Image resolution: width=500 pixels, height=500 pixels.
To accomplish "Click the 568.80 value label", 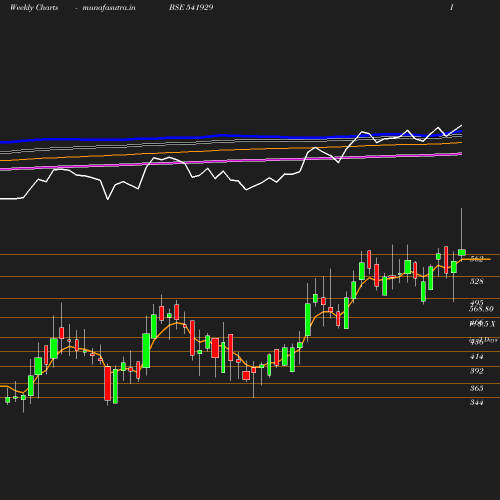I will click(x=481, y=309).
